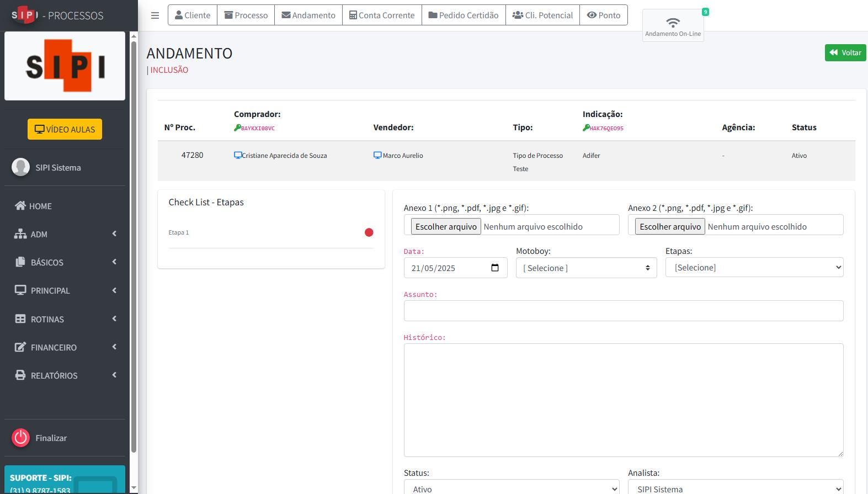Toggle the hamburger sidebar menu icon

[x=155, y=15]
